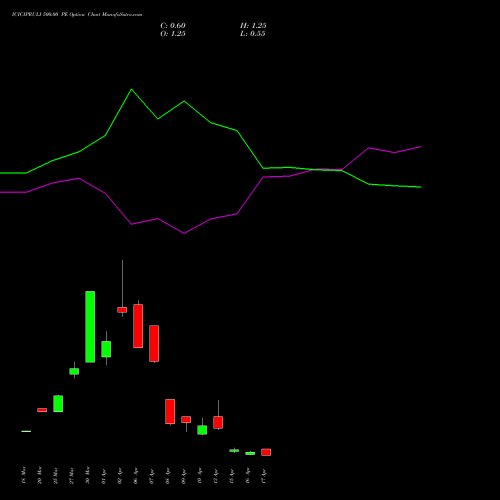Click the green candle above 01 Apr
Image resolution: width=500 pixels, height=500 pixels.
tap(106, 349)
